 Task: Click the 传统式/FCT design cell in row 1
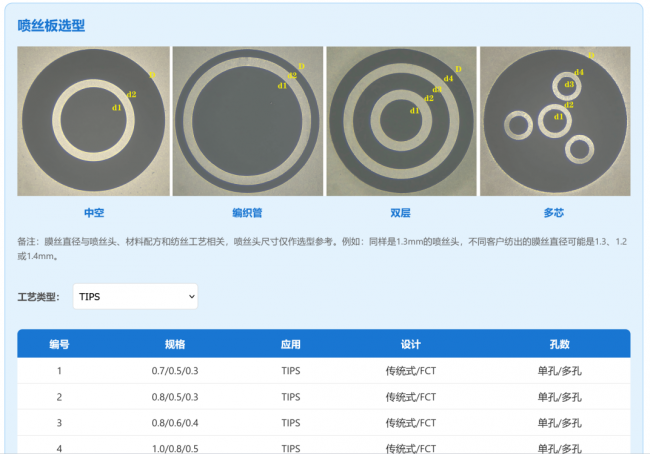point(410,371)
